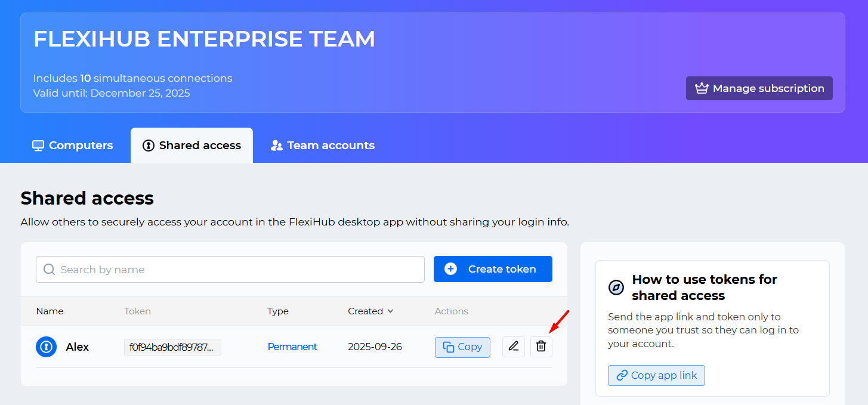Sort tokens by the Created column

click(370, 311)
